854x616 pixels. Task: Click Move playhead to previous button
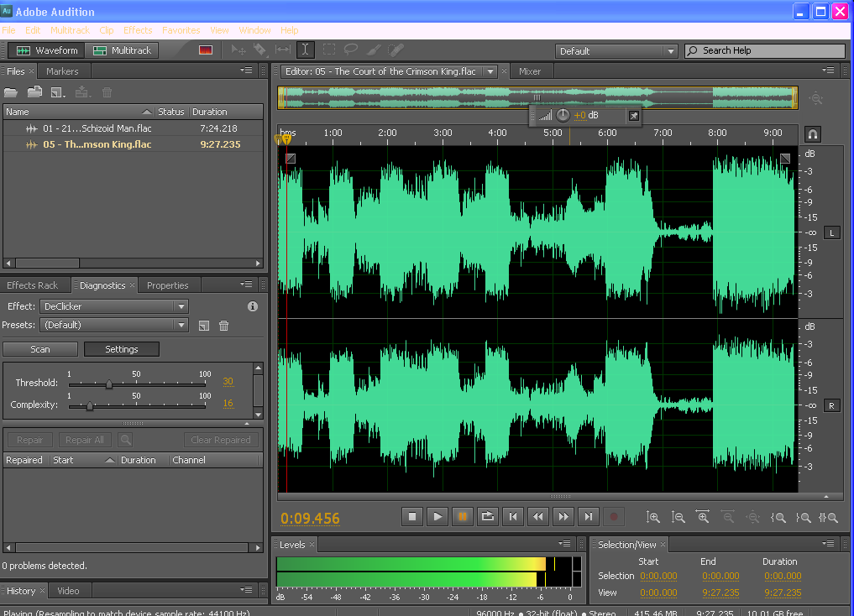513,517
